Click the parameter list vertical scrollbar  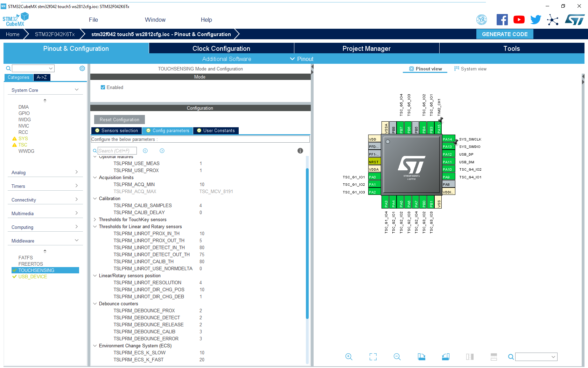307,243
